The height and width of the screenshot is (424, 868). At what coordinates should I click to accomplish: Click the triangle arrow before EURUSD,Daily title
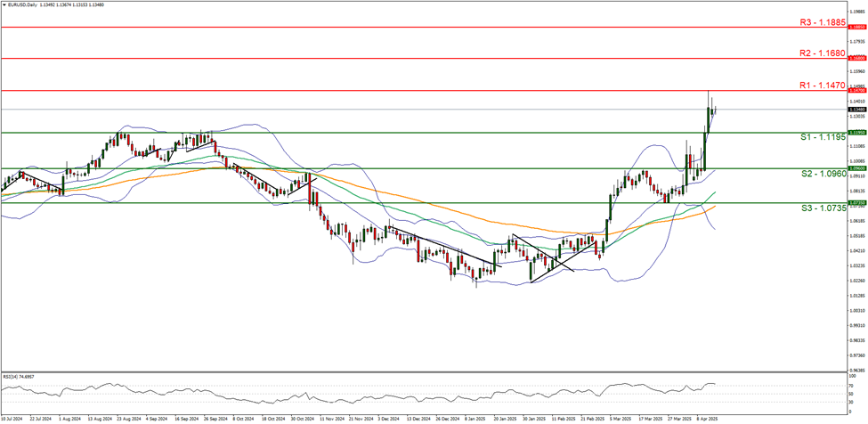(x=4, y=4)
